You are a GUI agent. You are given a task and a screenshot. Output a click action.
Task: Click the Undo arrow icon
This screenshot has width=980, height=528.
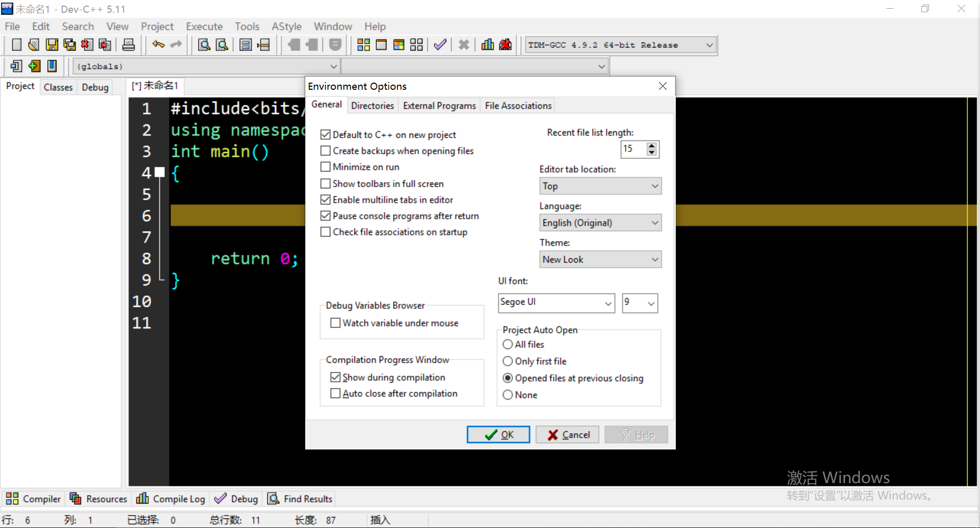pyautogui.click(x=158, y=45)
